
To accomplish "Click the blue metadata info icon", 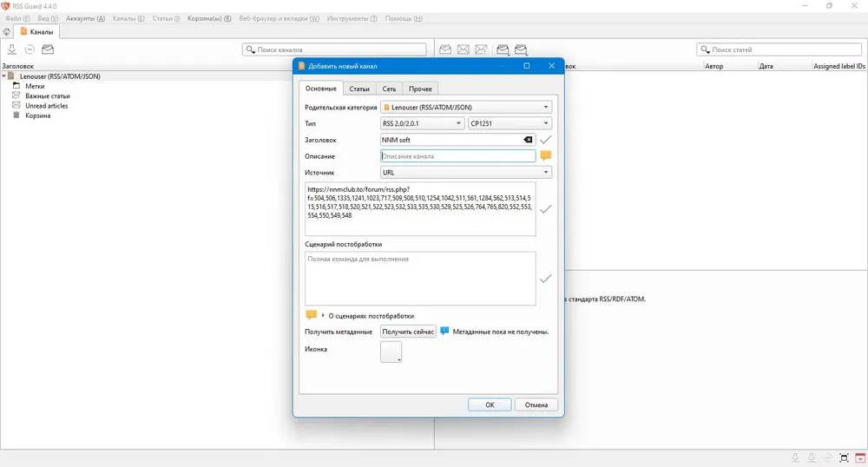I will pyautogui.click(x=444, y=332).
